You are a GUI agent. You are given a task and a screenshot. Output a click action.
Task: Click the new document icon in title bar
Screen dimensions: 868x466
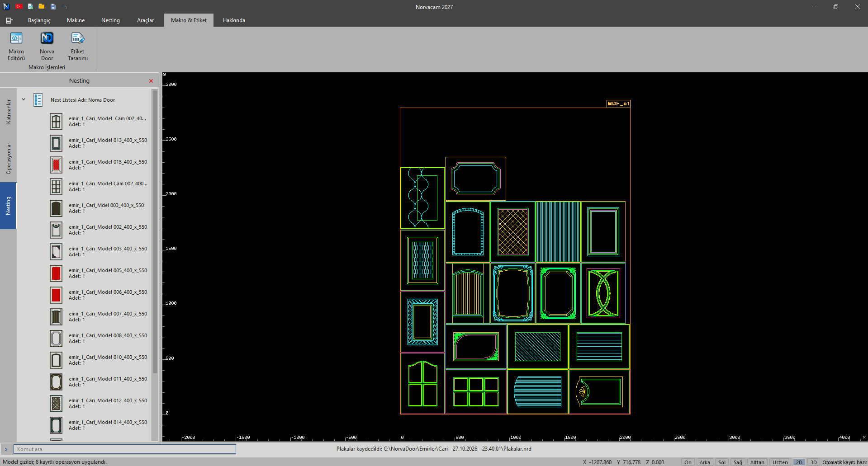tap(30, 7)
